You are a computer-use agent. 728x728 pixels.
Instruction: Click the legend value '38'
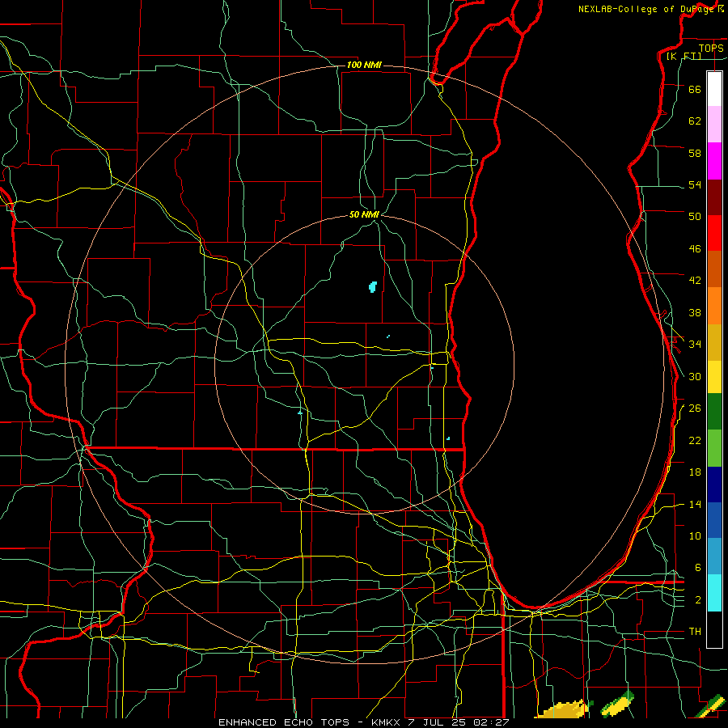695,313
